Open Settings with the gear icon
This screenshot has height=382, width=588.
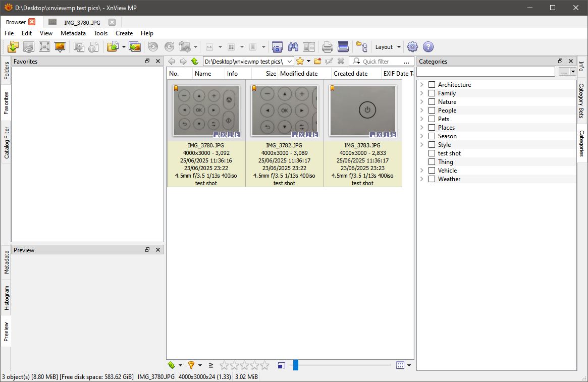412,47
